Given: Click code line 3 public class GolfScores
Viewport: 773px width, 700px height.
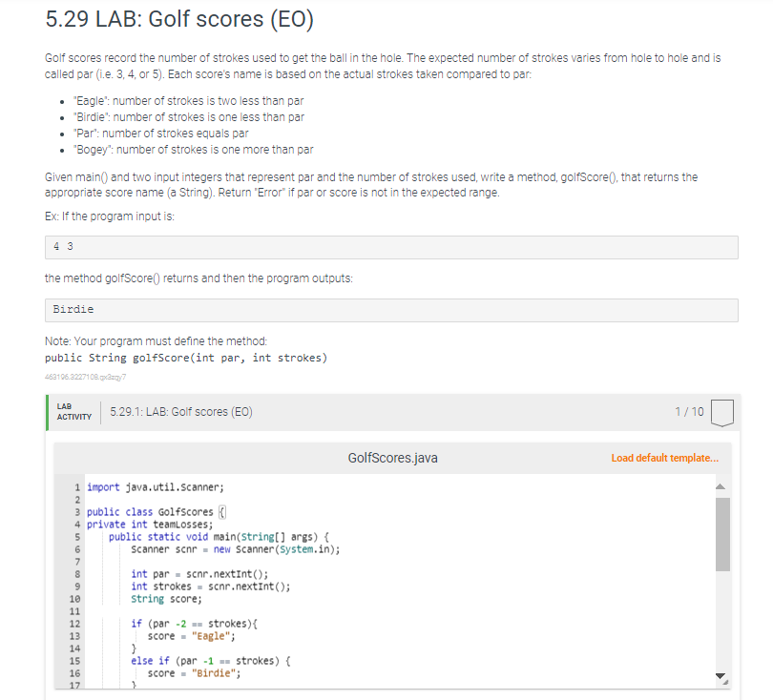Looking at the screenshot, I should click(x=157, y=512).
